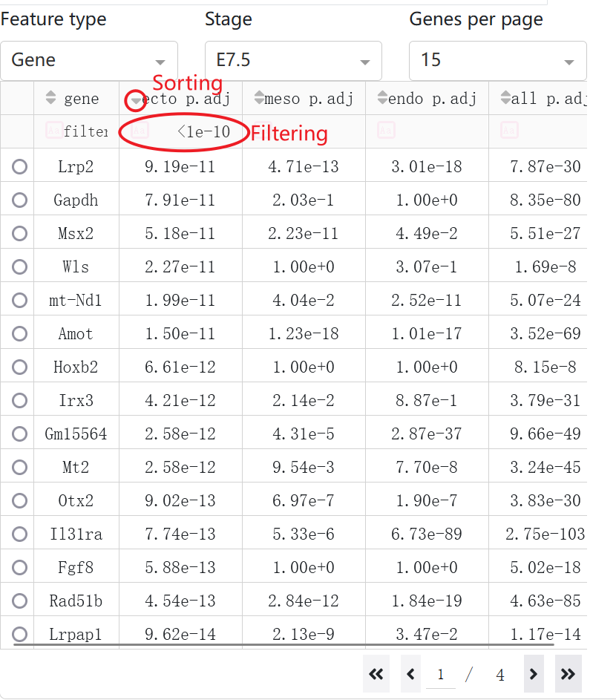Toggle case-sensitive icon in endo filter
This screenshot has width=616, height=700.
click(386, 131)
